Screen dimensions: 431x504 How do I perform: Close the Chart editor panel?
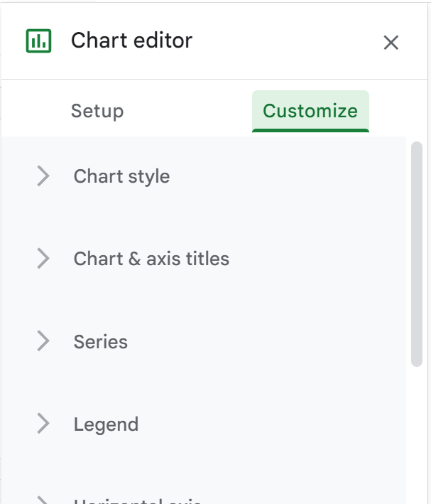pyautogui.click(x=391, y=43)
